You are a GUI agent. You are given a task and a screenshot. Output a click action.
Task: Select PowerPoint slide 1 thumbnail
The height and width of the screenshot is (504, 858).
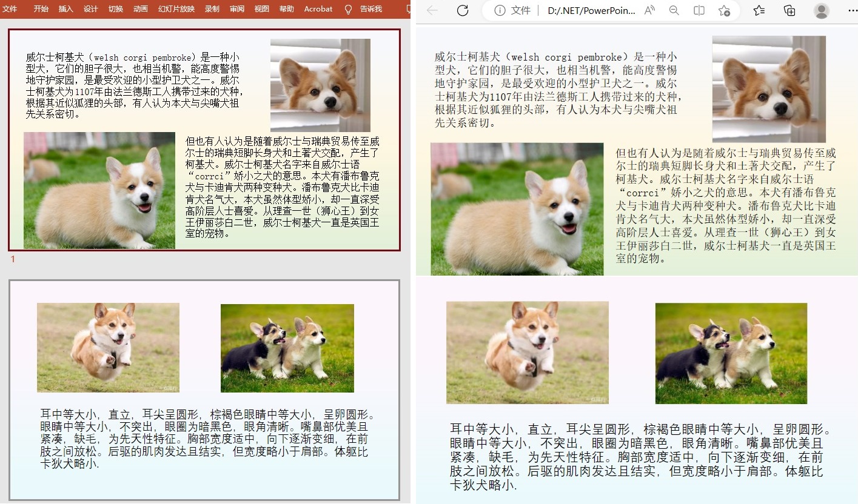click(204, 140)
